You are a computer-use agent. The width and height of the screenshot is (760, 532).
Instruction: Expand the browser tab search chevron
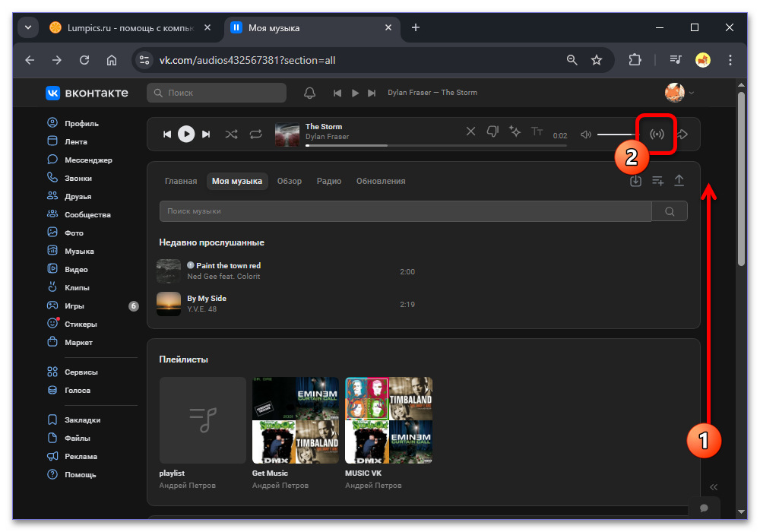(x=28, y=27)
